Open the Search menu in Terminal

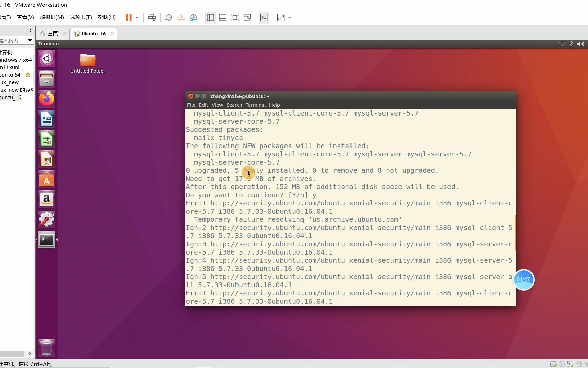[234, 105]
